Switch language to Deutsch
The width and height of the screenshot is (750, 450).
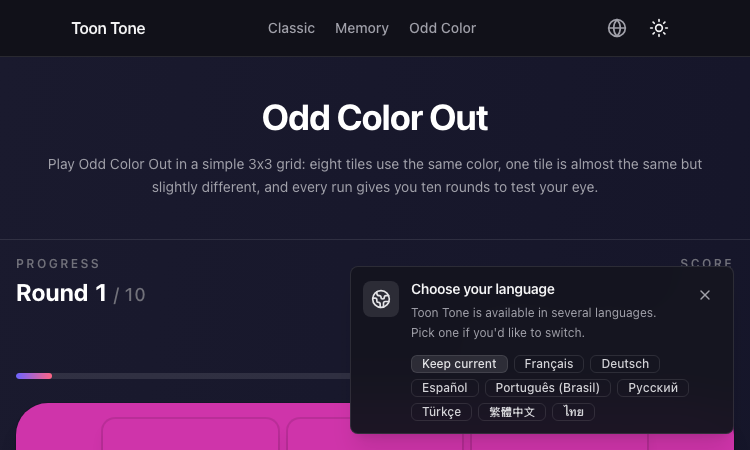click(625, 364)
